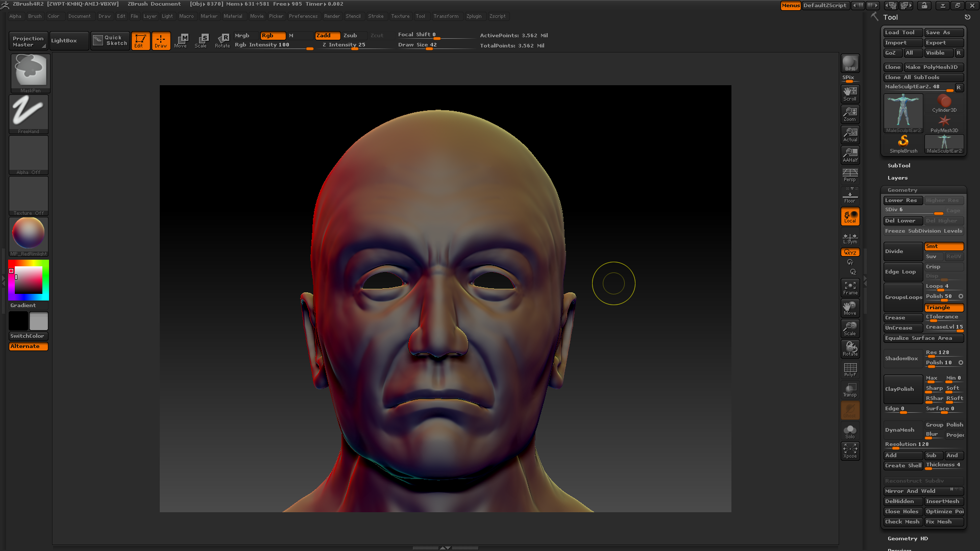Toggle XYZ rotation mode

pos(850,253)
